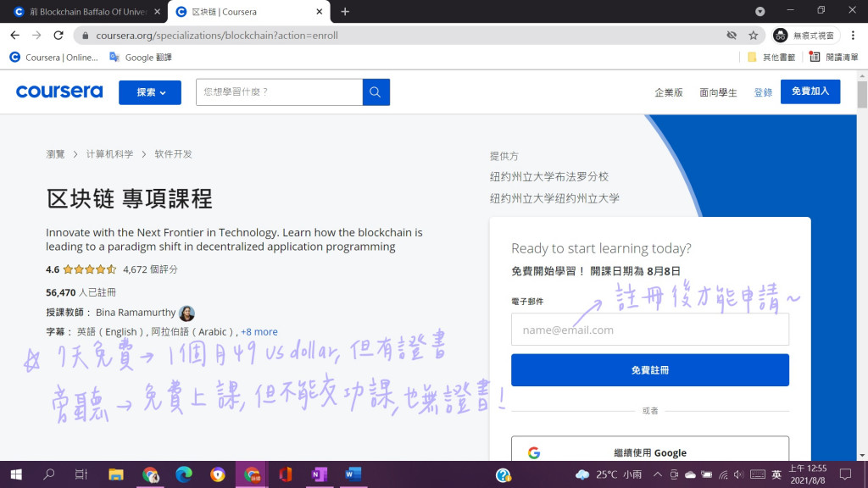868x488 pixels.
Task: Open Microsoft Edge from the taskbar
Action: tap(184, 474)
